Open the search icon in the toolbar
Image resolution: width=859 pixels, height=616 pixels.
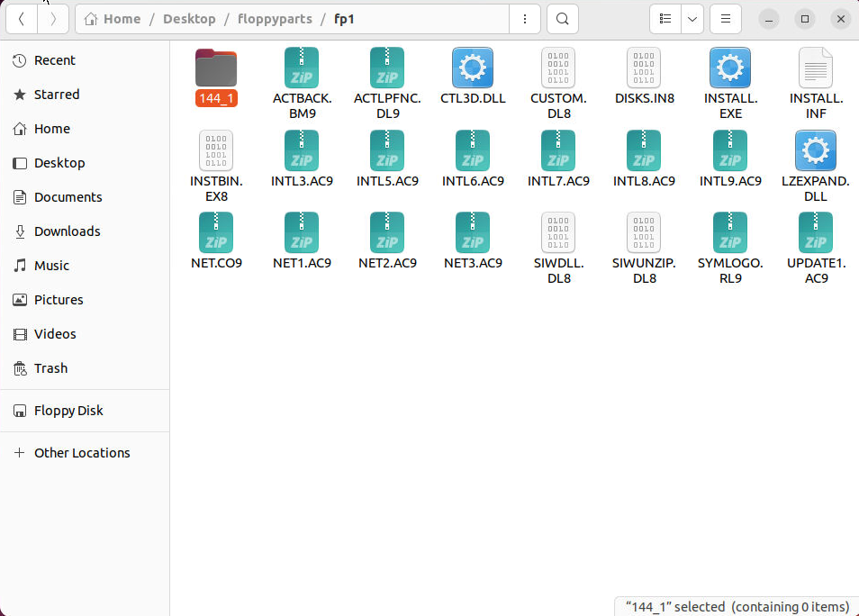[x=562, y=18]
